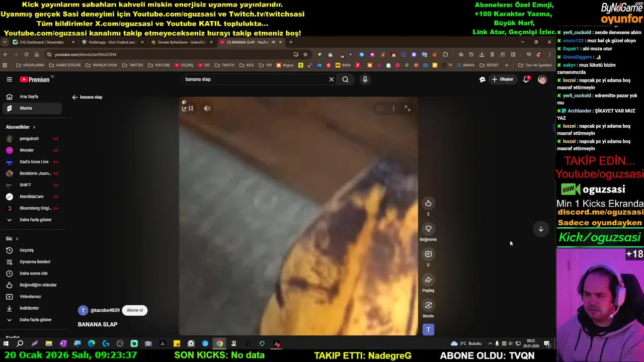This screenshot has width=644, height=362.
Task: Open Oynatma listeleri playlists
Action: pos(31,262)
